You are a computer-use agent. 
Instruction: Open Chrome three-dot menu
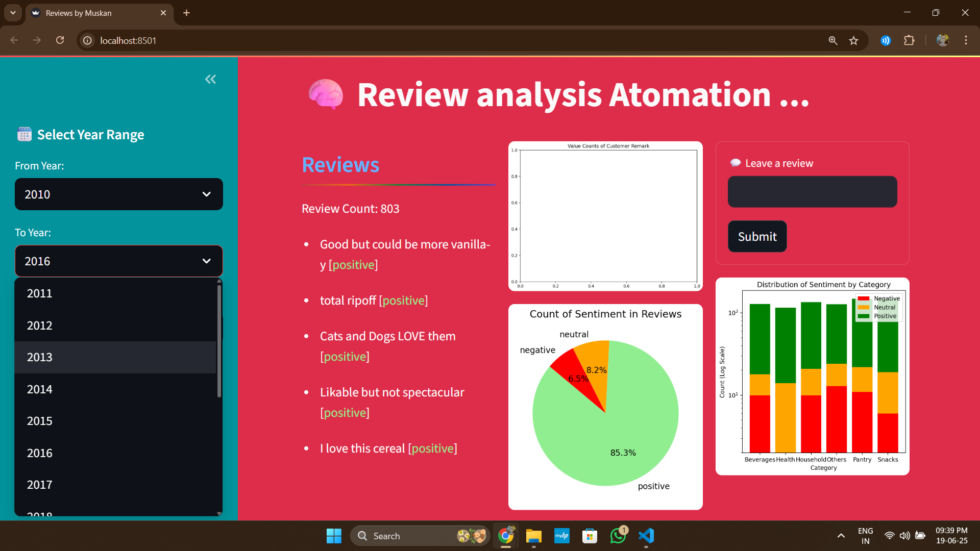(966, 40)
